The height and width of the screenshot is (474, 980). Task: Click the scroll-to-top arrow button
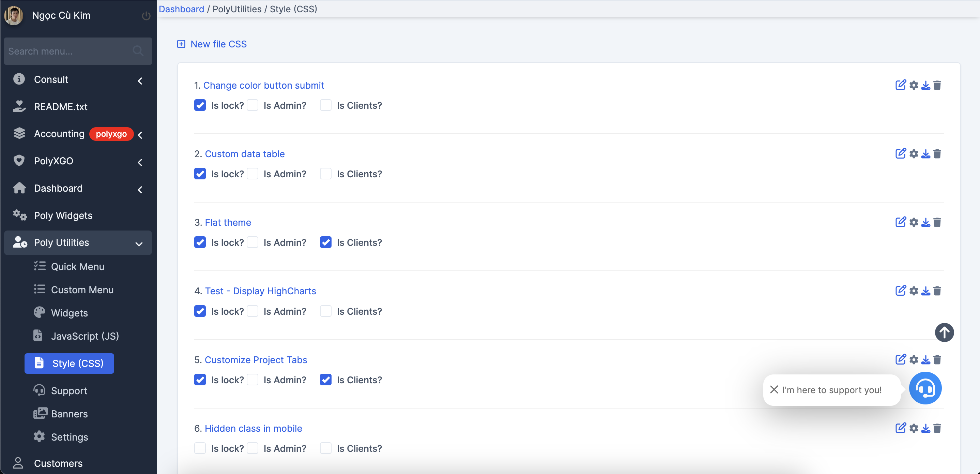[x=944, y=332]
